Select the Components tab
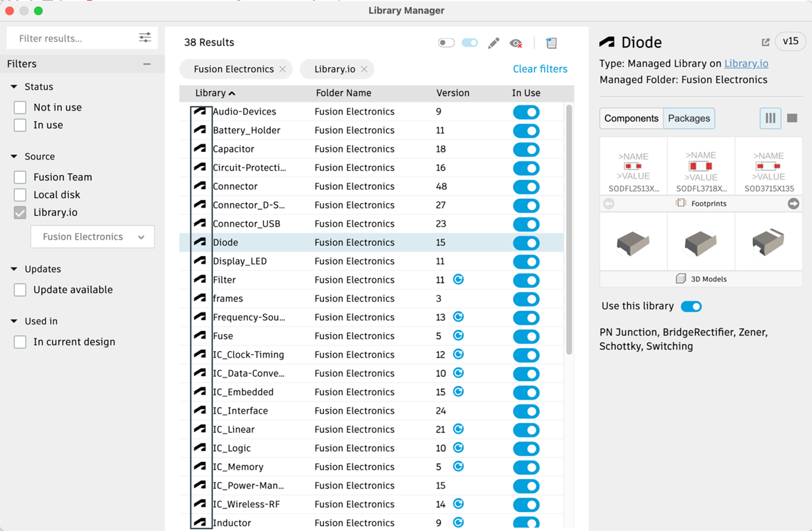This screenshot has height=531, width=812. point(631,118)
